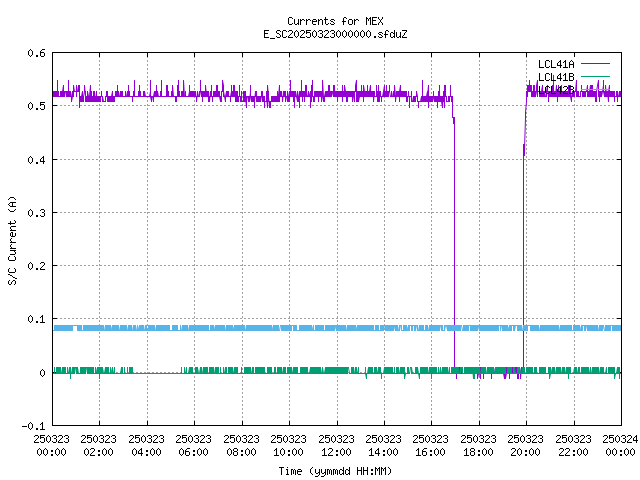Click the LCL41A legend label
Screen dimensions: 640x480
(556, 64)
